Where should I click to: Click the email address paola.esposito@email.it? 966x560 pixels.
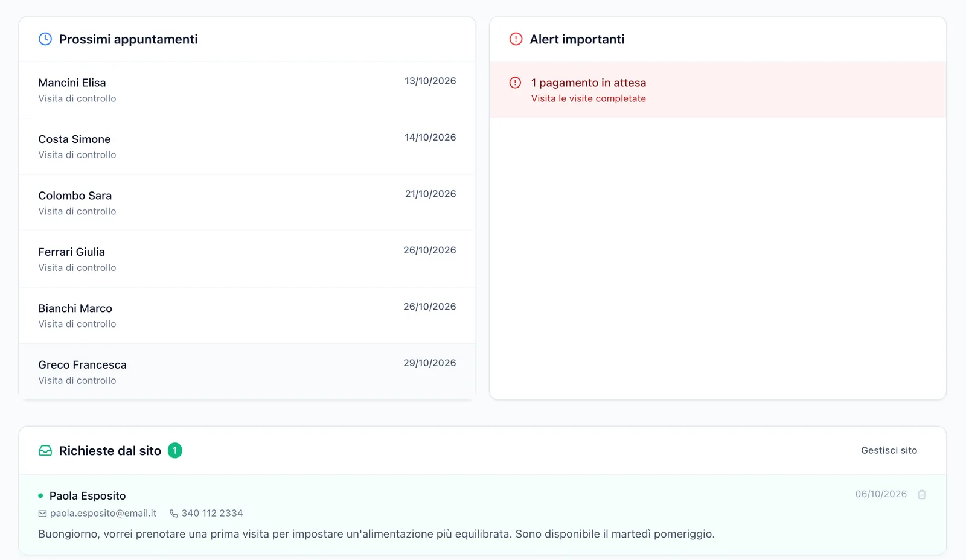coord(103,514)
